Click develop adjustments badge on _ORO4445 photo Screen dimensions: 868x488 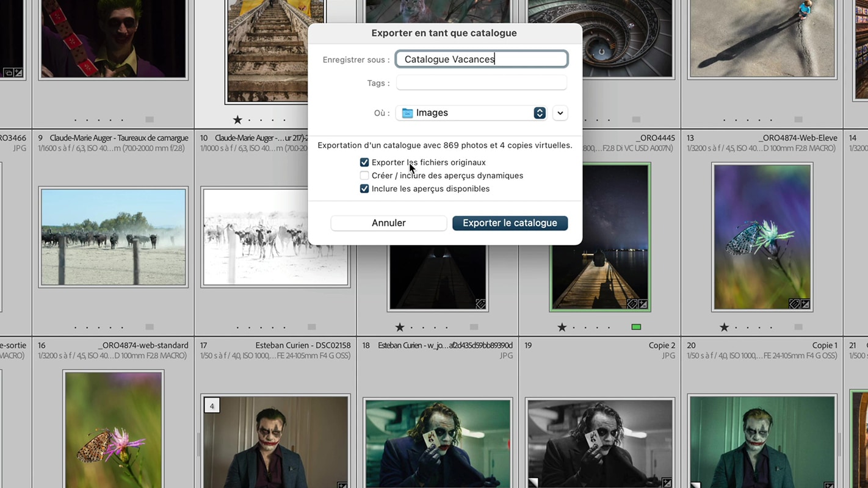[x=643, y=304]
